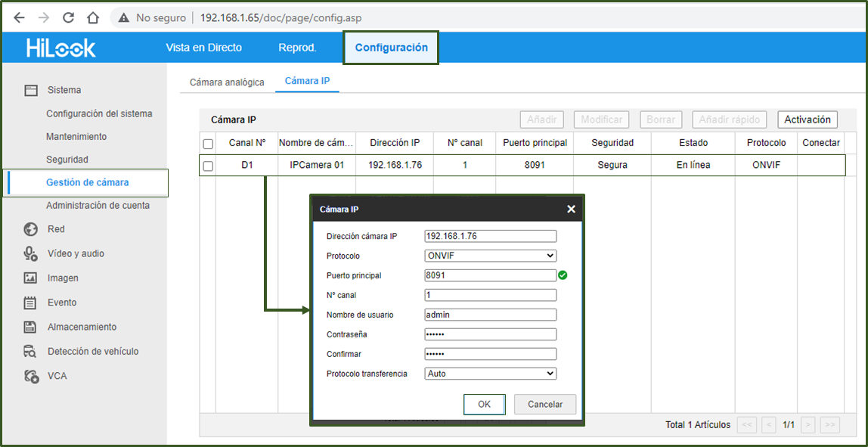Open the Imagen settings icon
This screenshot has width=868, height=447.
30,278
